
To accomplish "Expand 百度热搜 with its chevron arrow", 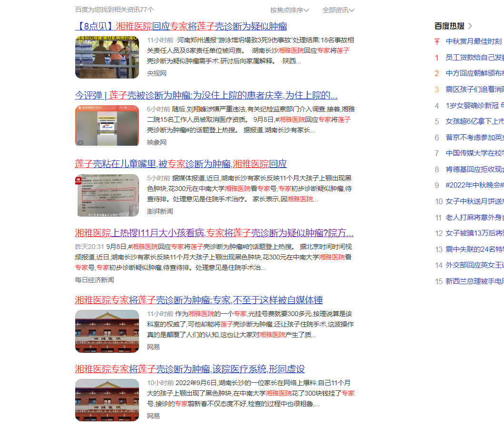I will (470, 26).
